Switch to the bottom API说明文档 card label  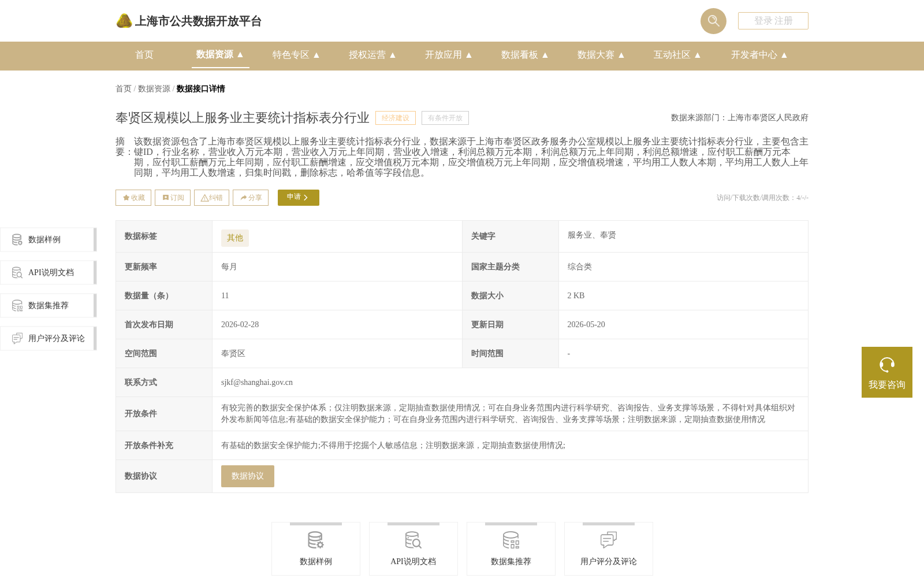tap(413, 562)
